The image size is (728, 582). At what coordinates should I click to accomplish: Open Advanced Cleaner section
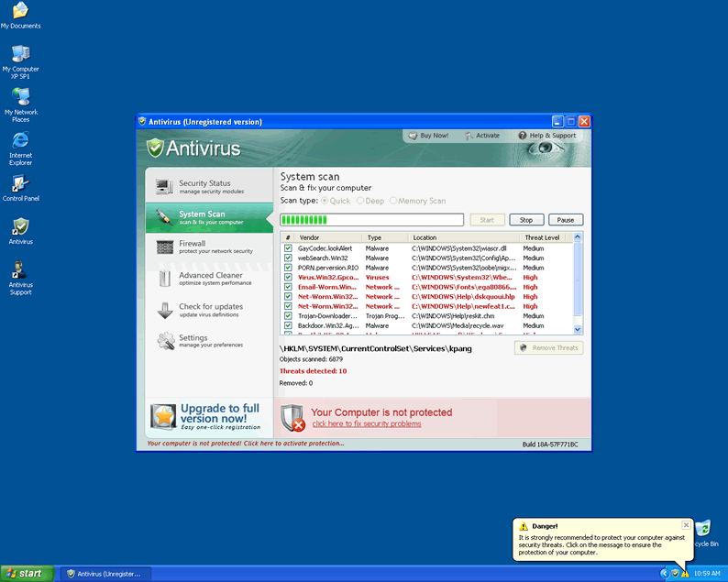(210, 279)
